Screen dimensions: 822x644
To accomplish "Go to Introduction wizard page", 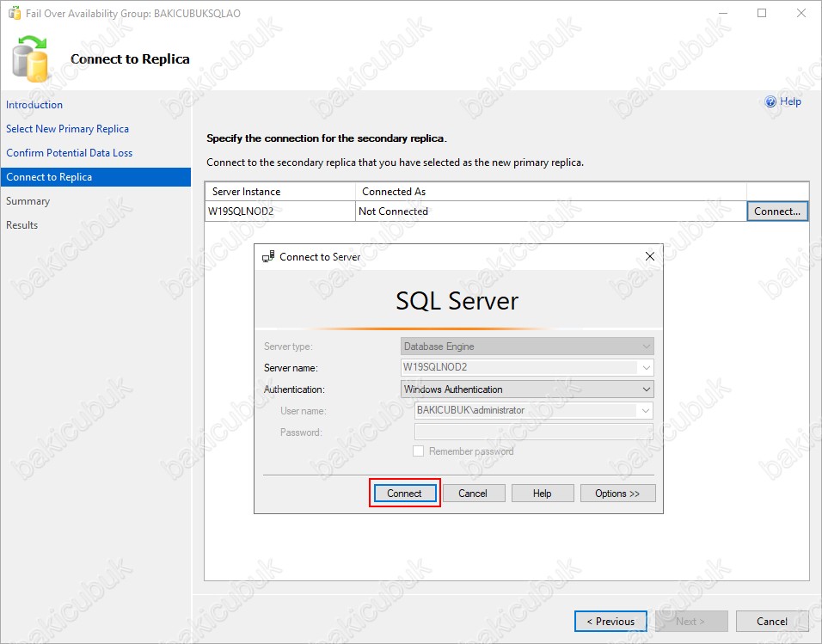I will [34, 105].
